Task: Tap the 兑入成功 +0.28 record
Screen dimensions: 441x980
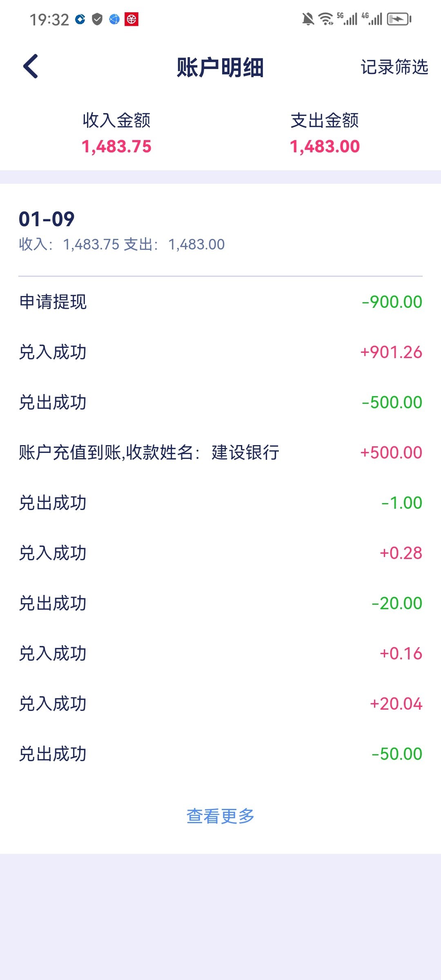Action: pos(220,553)
